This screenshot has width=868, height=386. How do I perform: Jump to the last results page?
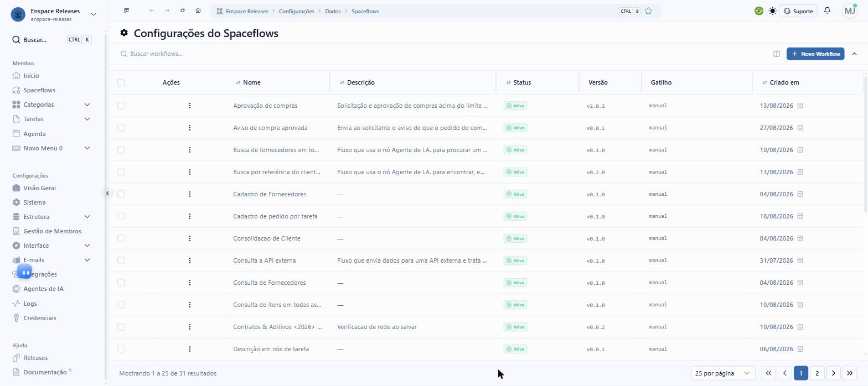tap(850, 373)
